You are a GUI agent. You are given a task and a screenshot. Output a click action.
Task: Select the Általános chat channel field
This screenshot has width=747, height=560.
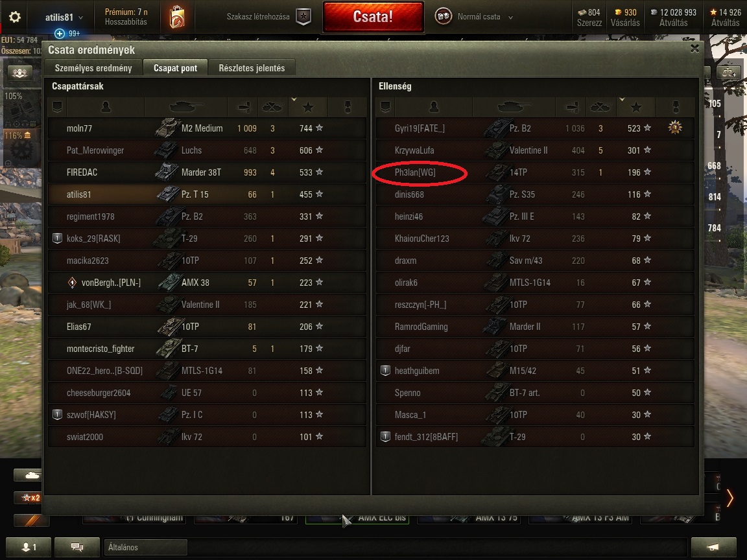click(146, 547)
